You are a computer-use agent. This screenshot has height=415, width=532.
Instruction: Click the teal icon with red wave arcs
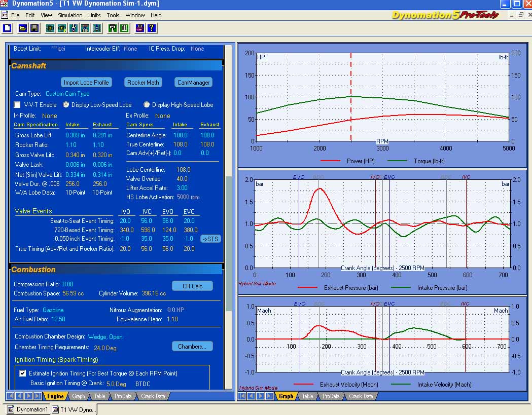pos(85,28)
